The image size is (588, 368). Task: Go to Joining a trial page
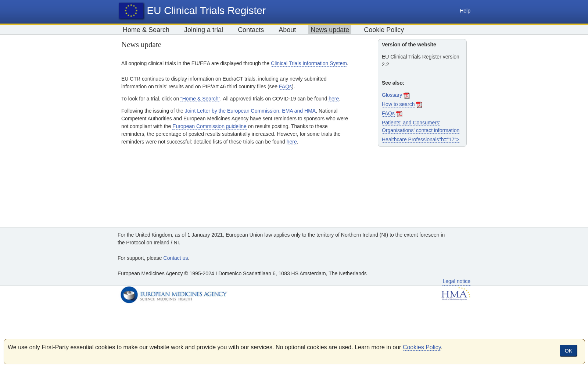(x=204, y=30)
